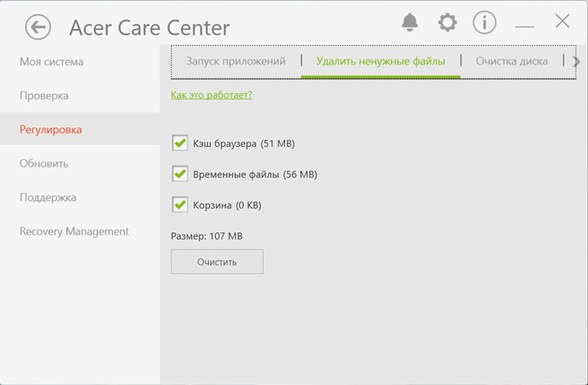Open Проверка in sidebar
Image resolution: width=588 pixels, height=385 pixels.
44,96
